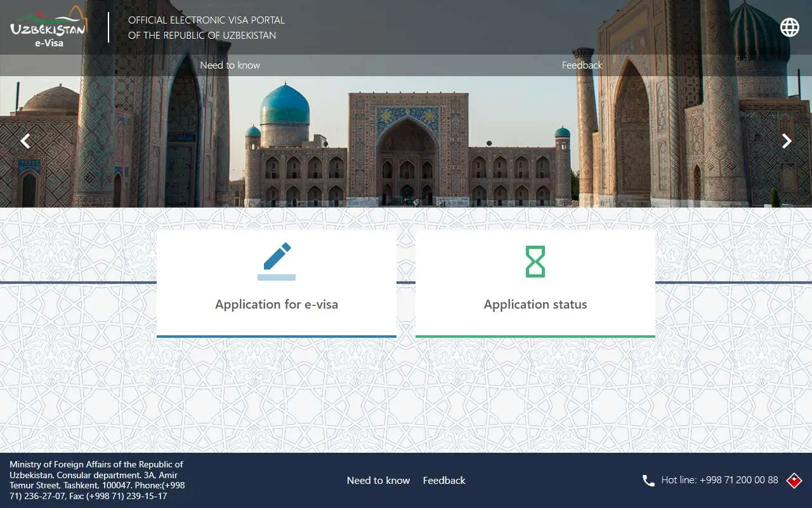
Task: Click the Official Electronic Visa Portal title
Action: coord(207,28)
